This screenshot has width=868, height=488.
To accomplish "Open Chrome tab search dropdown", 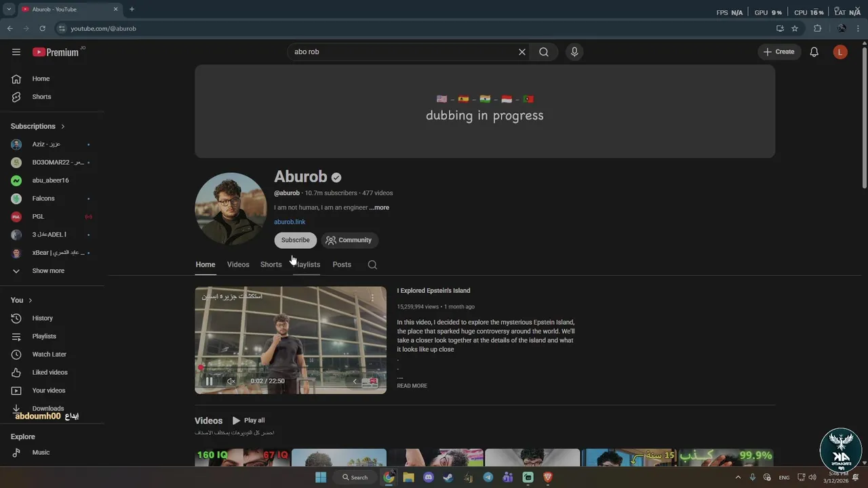I will 9,9.
